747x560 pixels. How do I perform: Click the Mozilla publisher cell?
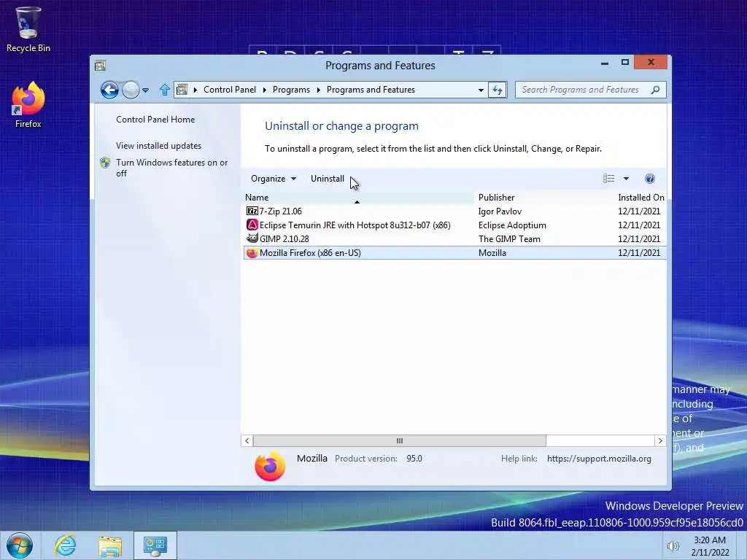click(492, 253)
